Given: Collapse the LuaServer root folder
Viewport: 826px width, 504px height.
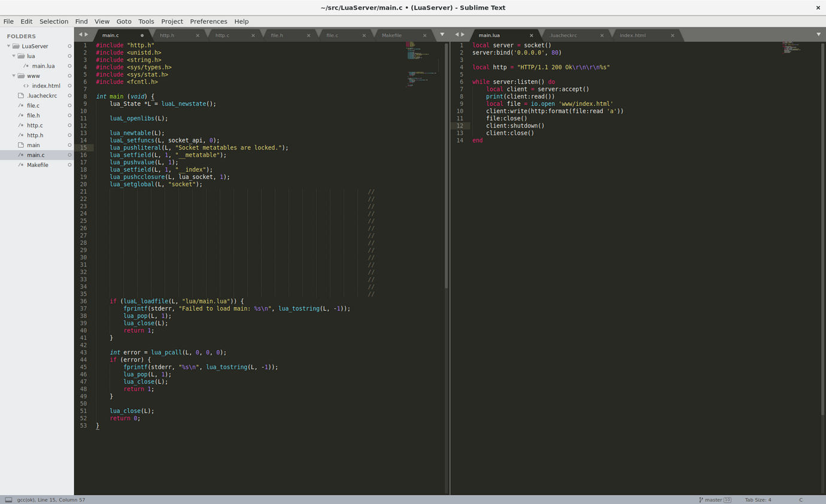Looking at the screenshot, I should (x=8, y=46).
